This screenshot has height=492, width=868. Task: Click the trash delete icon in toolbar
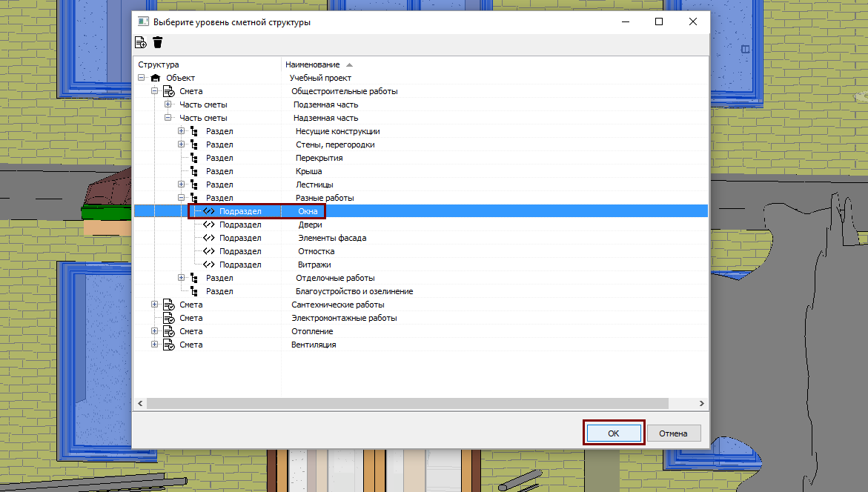pos(158,43)
